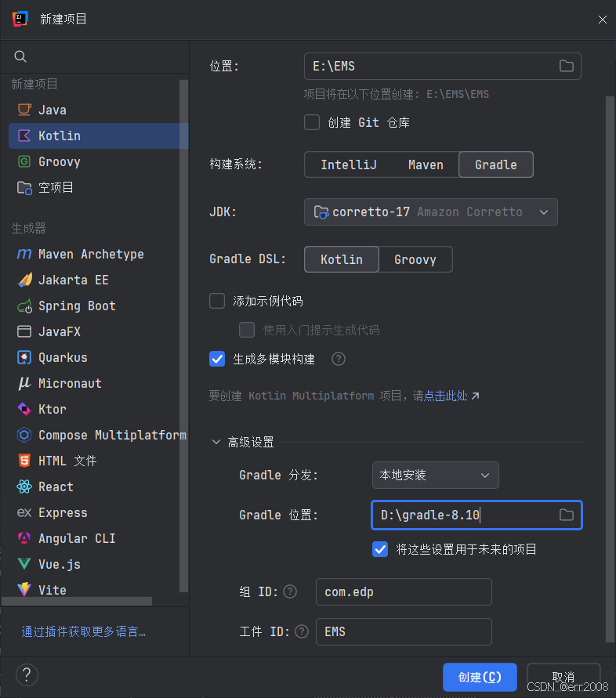Select the Vue.js icon
616x698 pixels.
24,564
